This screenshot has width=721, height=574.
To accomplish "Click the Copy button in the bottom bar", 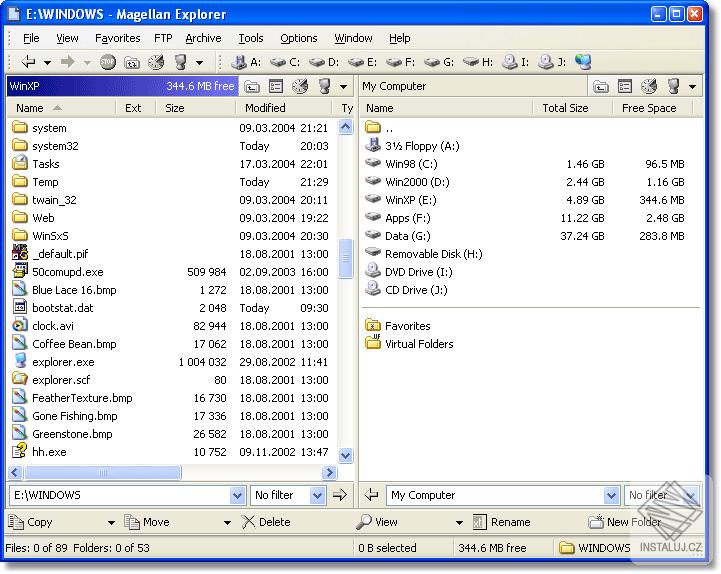I will point(31,522).
